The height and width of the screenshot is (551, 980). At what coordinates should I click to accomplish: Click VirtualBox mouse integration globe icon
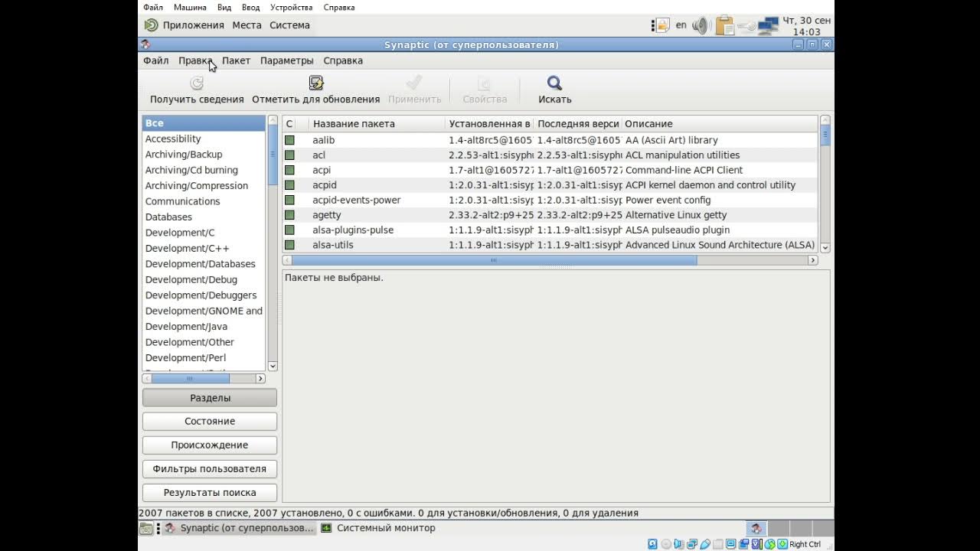coord(770,544)
